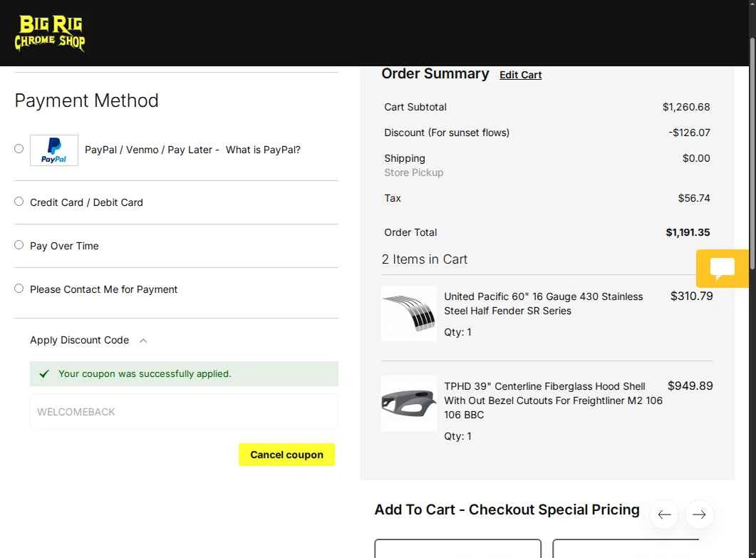Click the Big Rig Chrome Shop logo

[x=50, y=33]
